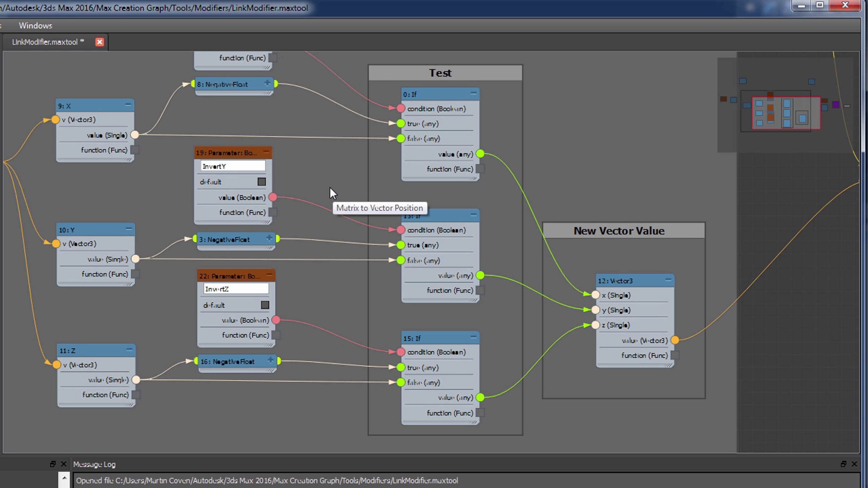Click the condition (Boolean) port on node 0: If
Viewport: 868px width, 488px height.
[x=401, y=108]
